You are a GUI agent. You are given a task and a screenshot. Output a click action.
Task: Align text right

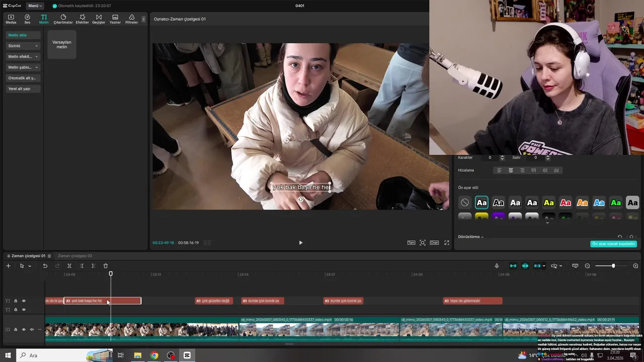pos(522,170)
